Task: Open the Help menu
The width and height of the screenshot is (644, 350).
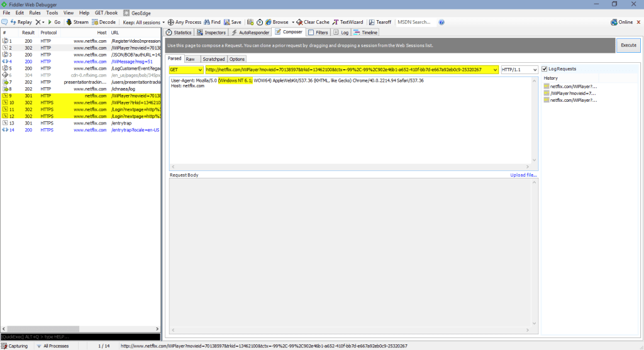Action: [84, 13]
